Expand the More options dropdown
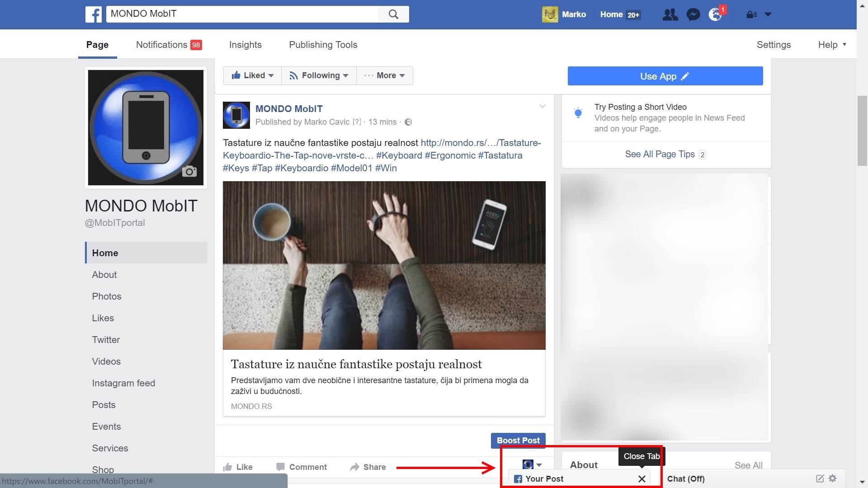This screenshot has width=868, height=488. 384,75
